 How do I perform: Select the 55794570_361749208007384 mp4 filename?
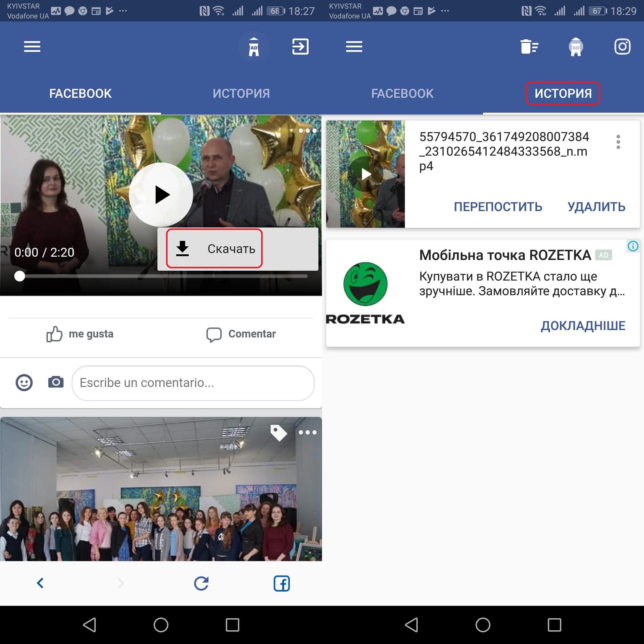point(504,151)
